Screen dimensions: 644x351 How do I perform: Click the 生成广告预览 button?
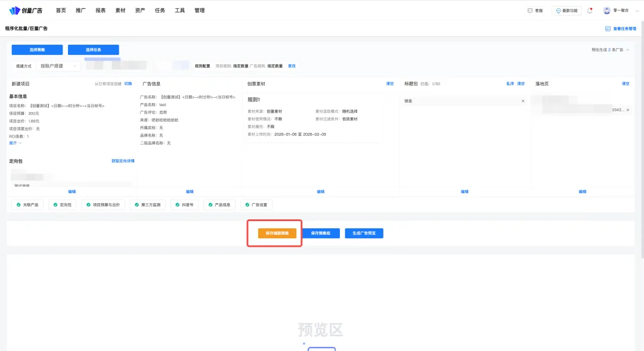[x=364, y=233]
